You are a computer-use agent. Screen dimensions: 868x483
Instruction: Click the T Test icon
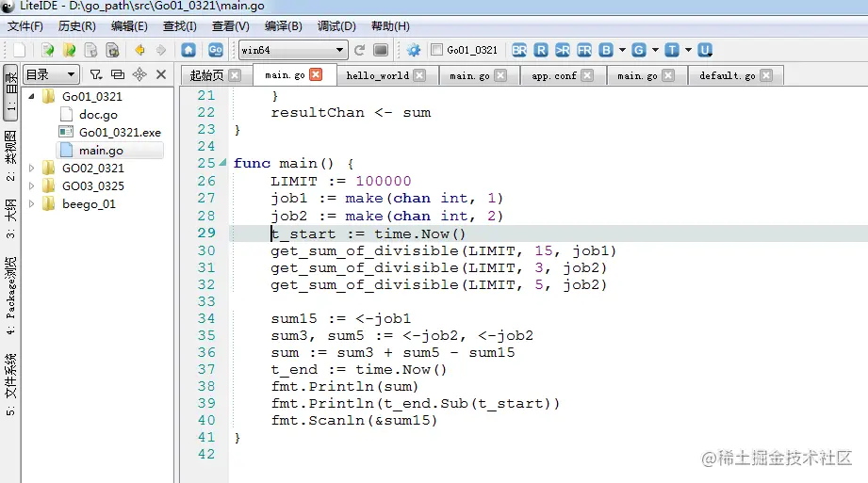(x=671, y=50)
